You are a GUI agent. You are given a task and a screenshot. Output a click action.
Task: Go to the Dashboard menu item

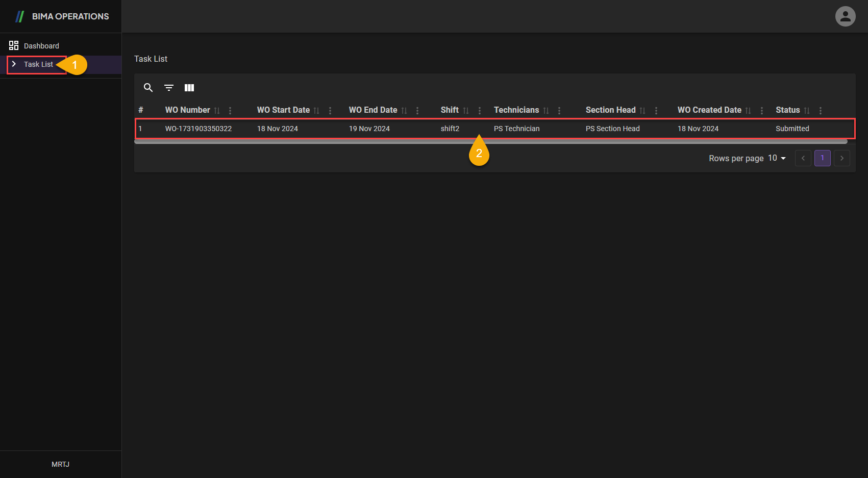pos(41,46)
